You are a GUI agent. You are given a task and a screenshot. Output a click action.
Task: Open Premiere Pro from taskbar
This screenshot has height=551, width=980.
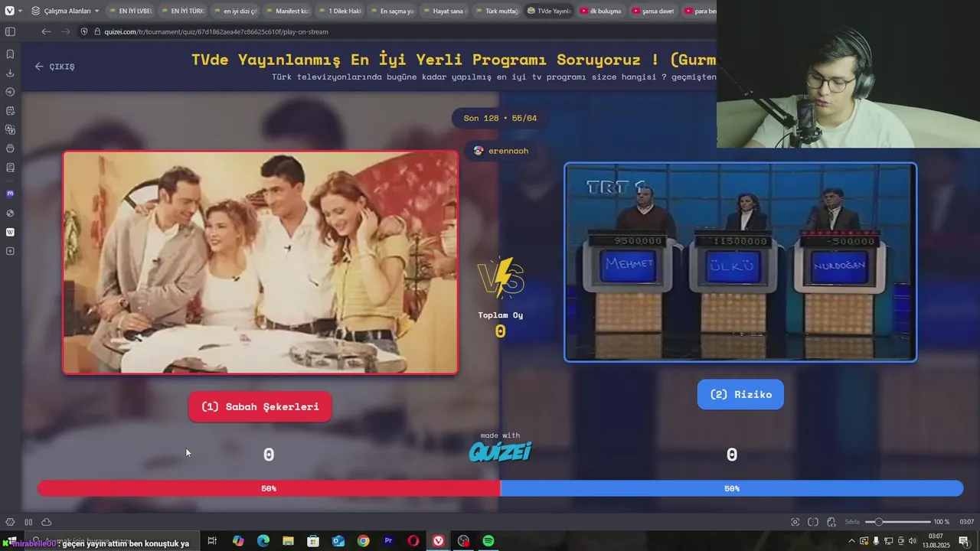(x=388, y=541)
